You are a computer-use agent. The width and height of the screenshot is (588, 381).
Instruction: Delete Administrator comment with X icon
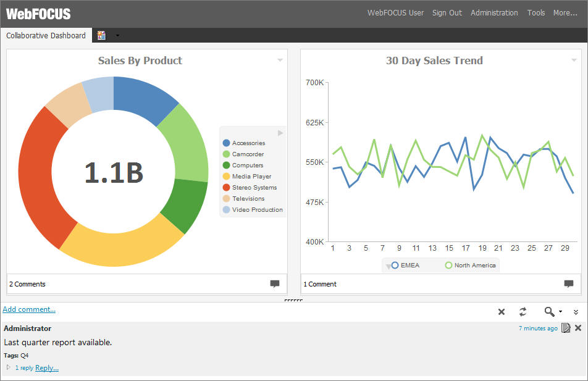(x=578, y=328)
